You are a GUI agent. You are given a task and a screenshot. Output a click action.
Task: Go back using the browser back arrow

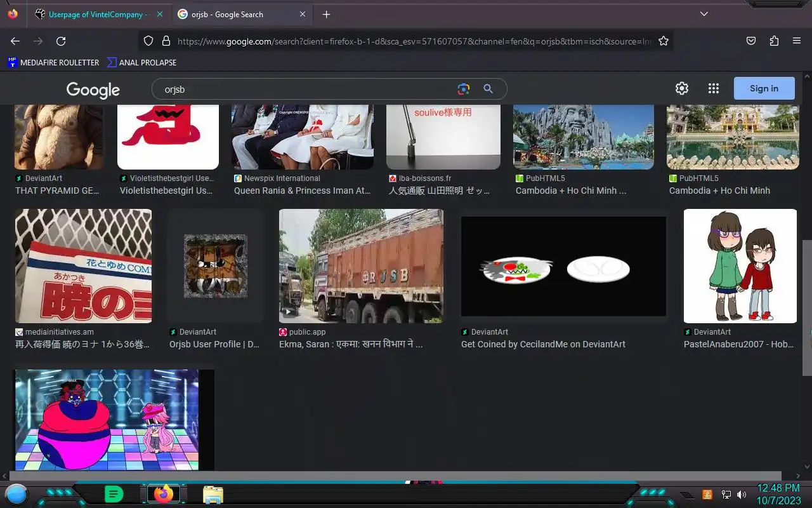[x=15, y=41]
